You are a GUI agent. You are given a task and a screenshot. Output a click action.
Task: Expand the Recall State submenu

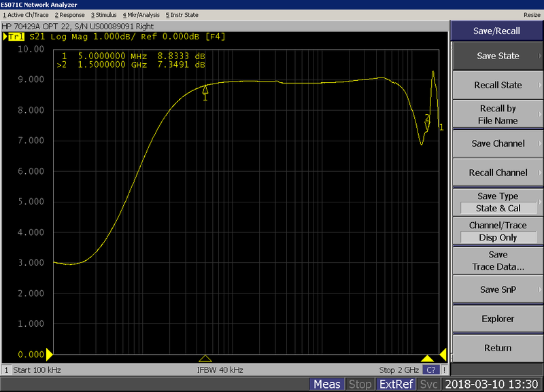(498, 85)
